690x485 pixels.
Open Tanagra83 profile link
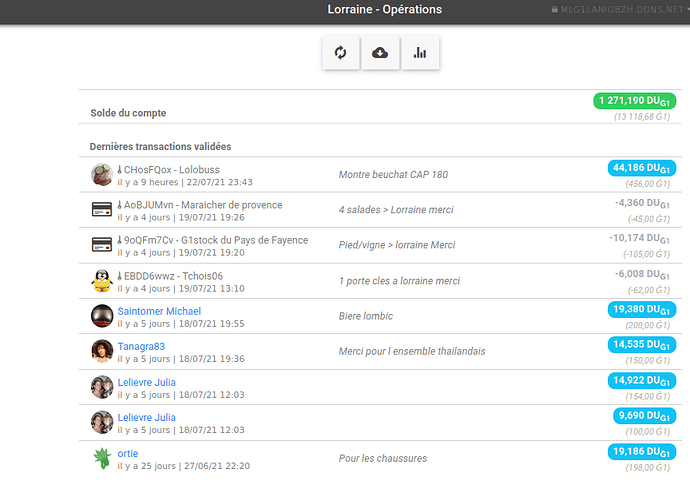[141, 347]
